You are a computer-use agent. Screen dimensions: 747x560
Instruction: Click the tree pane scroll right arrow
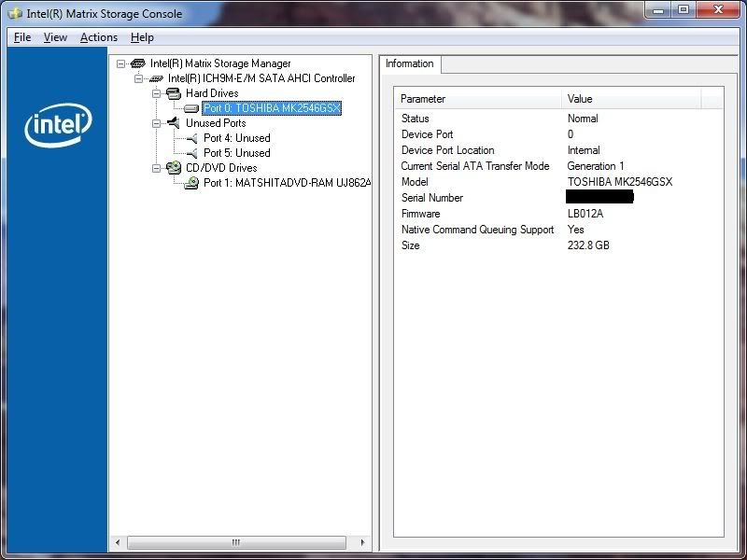363,542
